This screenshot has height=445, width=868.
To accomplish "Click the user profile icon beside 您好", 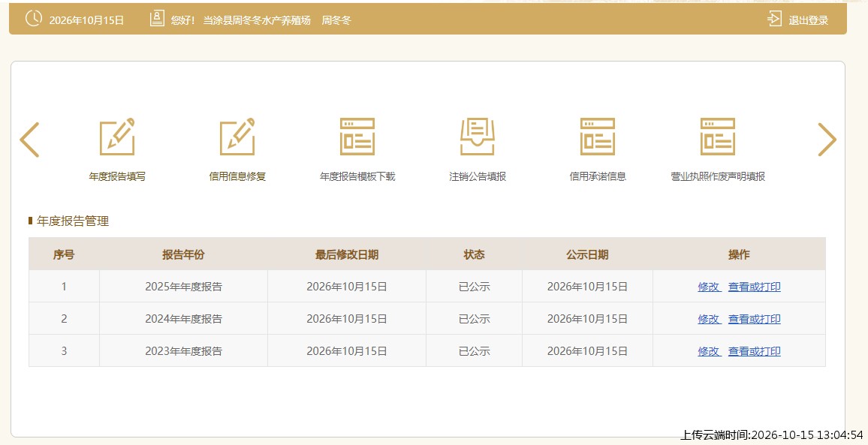I will pyautogui.click(x=157, y=19).
